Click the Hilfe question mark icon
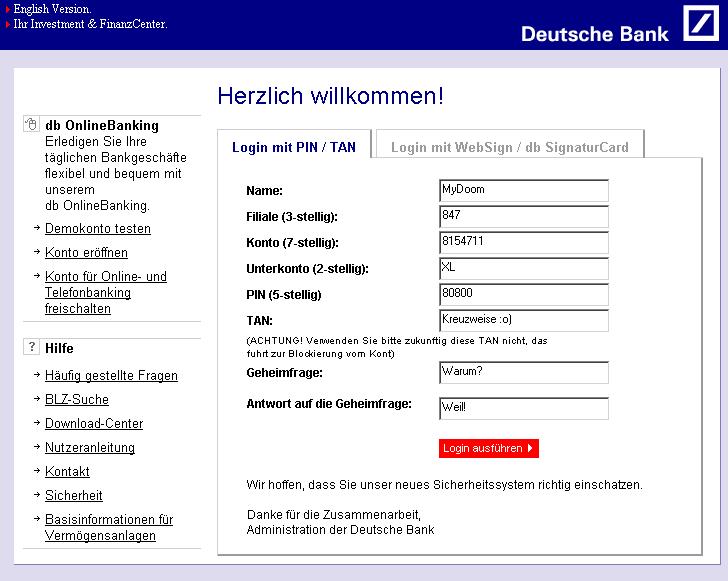The height and width of the screenshot is (581, 728). pos(30,348)
